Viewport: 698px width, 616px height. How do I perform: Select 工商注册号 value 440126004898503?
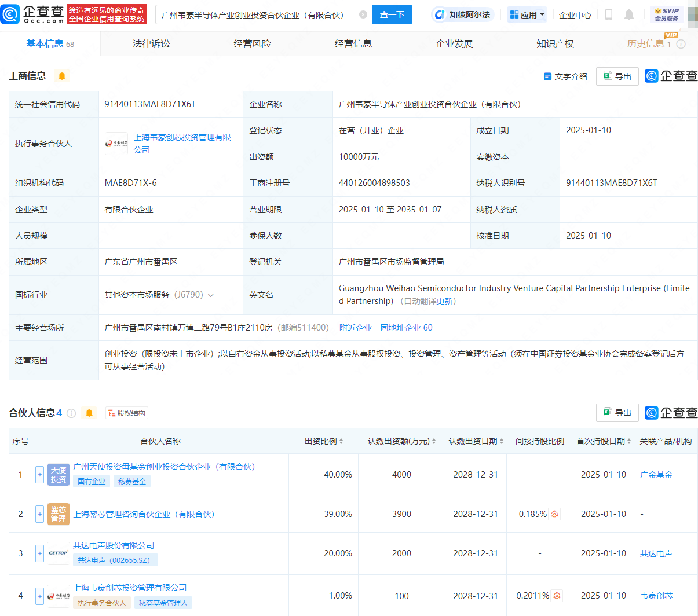[374, 183]
